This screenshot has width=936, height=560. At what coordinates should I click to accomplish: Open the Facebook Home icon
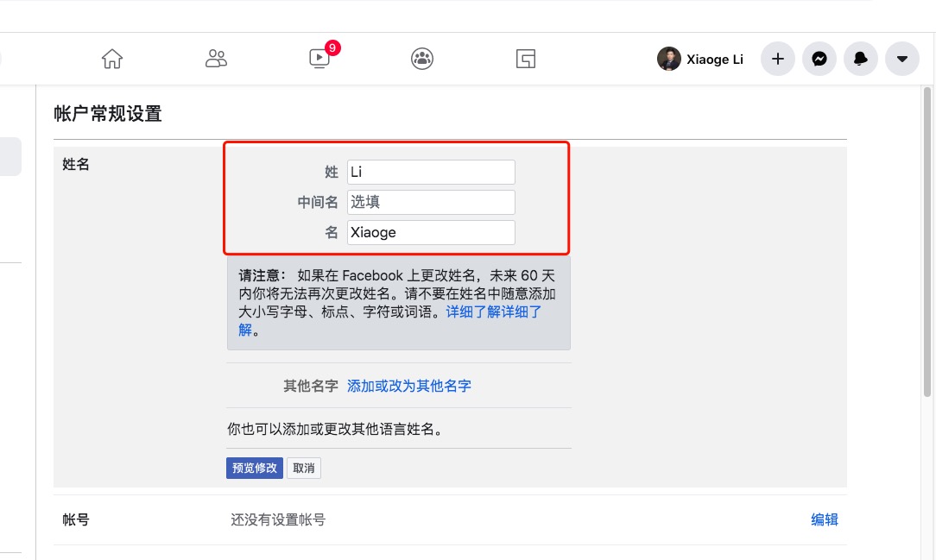click(111, 58)
